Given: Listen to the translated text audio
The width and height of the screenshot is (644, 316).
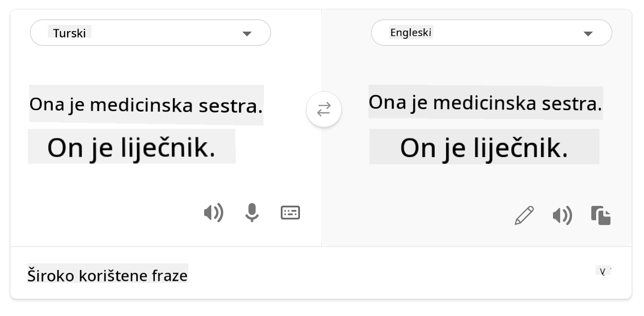Looking at the screenshot, I should 562,216.
